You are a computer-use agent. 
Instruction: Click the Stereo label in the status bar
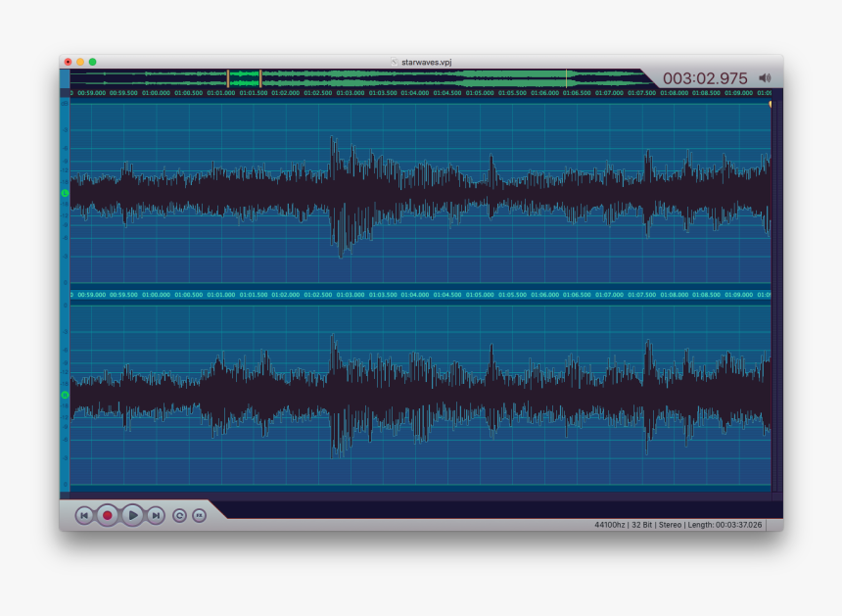tap(670, 525)
